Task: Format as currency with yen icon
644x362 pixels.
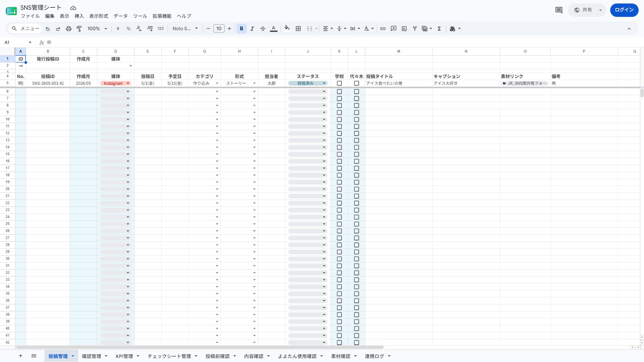Action: (x=118, y=29)
